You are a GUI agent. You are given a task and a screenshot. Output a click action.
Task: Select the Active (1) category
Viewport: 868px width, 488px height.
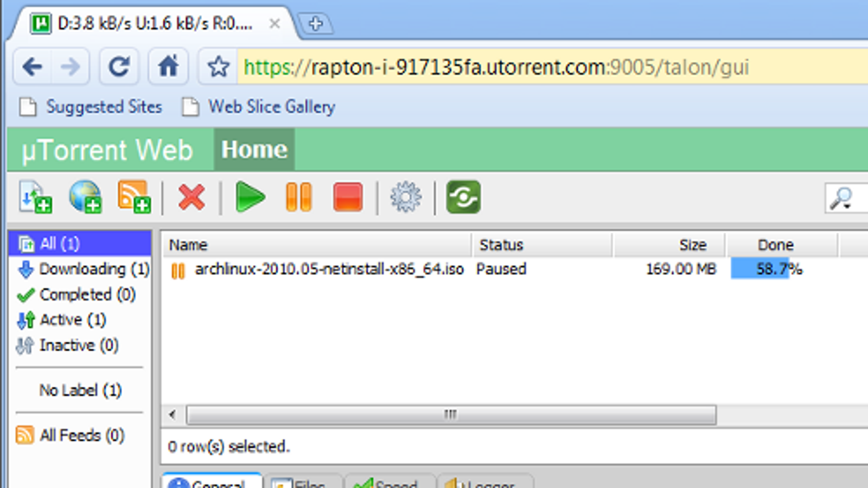coord(61,320)
